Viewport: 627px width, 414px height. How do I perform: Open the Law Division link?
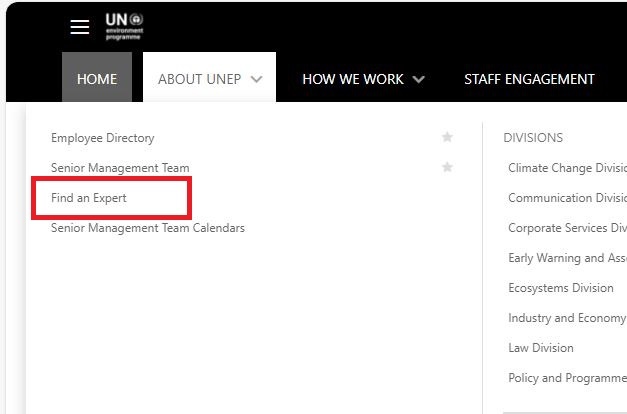tap(541, 348)
